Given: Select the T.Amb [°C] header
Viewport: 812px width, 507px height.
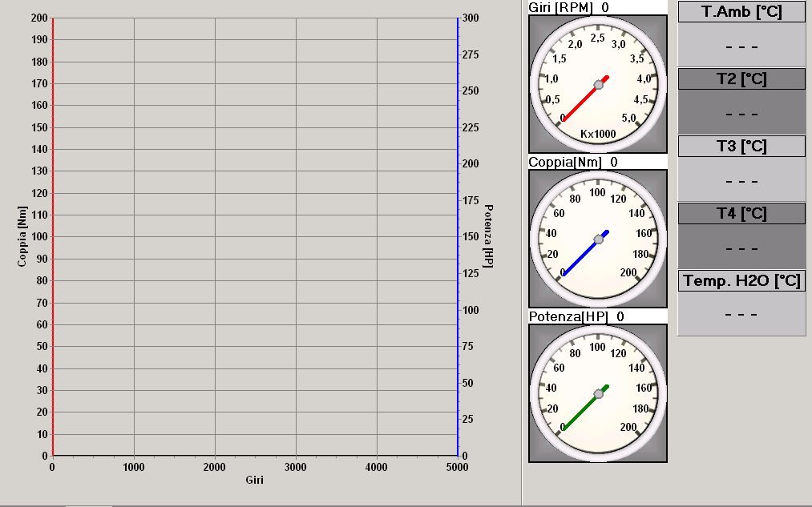Looking at the screenshot, I should click(x=741, y=12).
